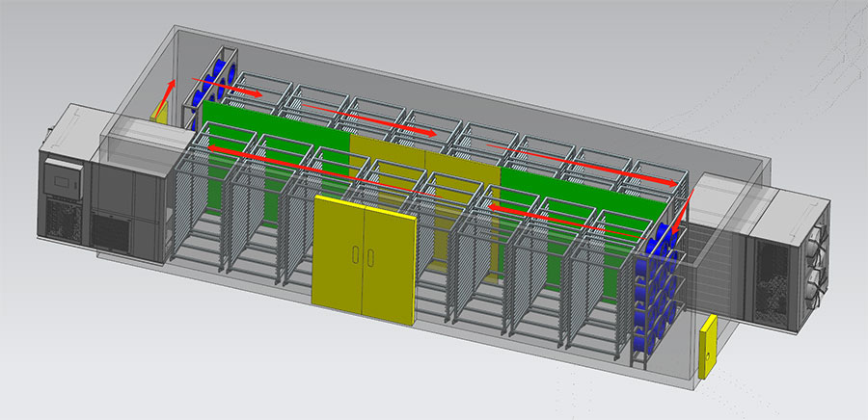Click the twin exhaust fans on the right unit
Image resolution: width=868 pixels, height=420 pixels.
817,265
